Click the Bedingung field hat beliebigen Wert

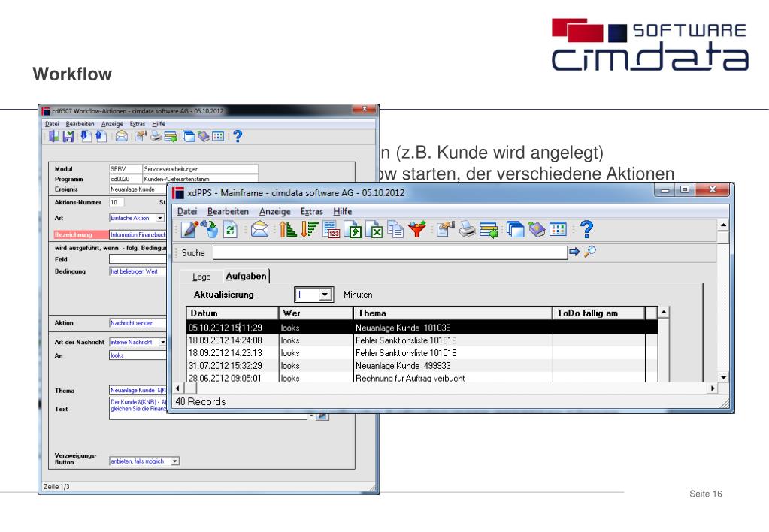click(138, 271)
